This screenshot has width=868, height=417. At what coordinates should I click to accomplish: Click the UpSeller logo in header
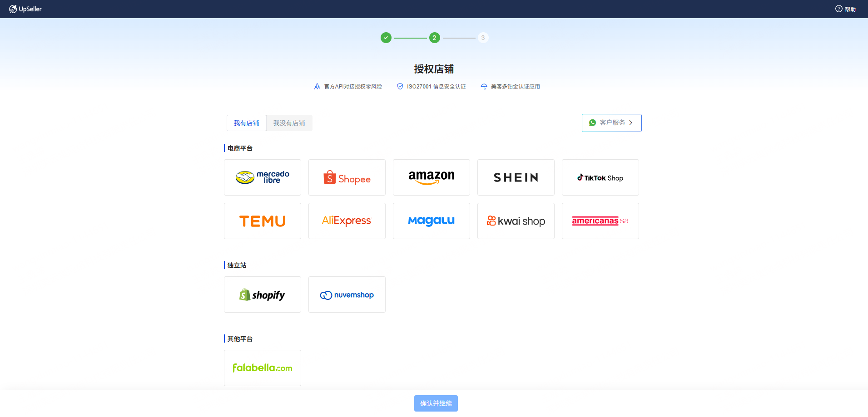pos(25,9)
